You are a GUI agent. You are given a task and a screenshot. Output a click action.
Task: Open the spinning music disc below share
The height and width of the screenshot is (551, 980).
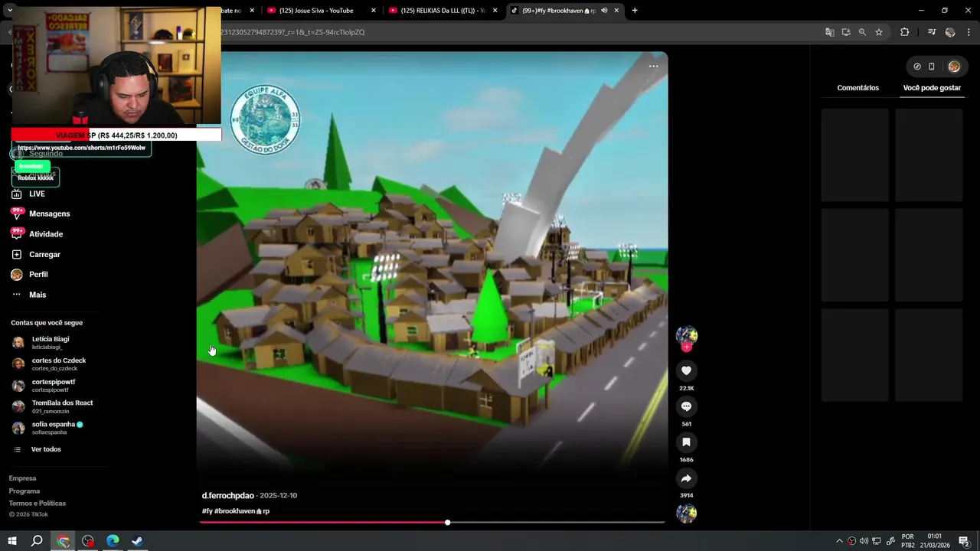pyautogui.click(x=686, y=514)
